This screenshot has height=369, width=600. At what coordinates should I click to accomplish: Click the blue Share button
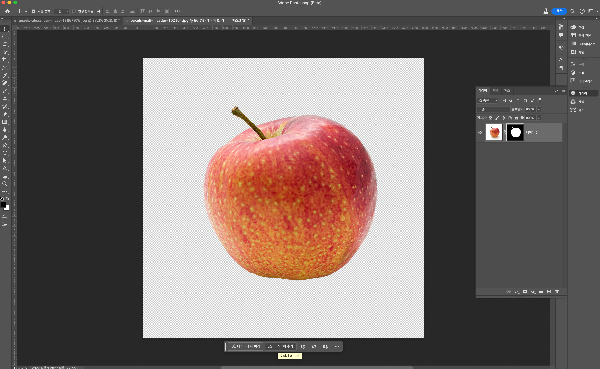(559, 11)
